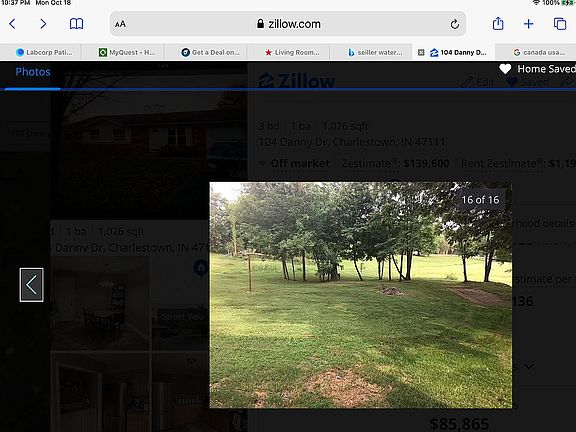Screen dimensions: 576x432
Task: Click the zillow.com address field
Action: pos(288,24)
